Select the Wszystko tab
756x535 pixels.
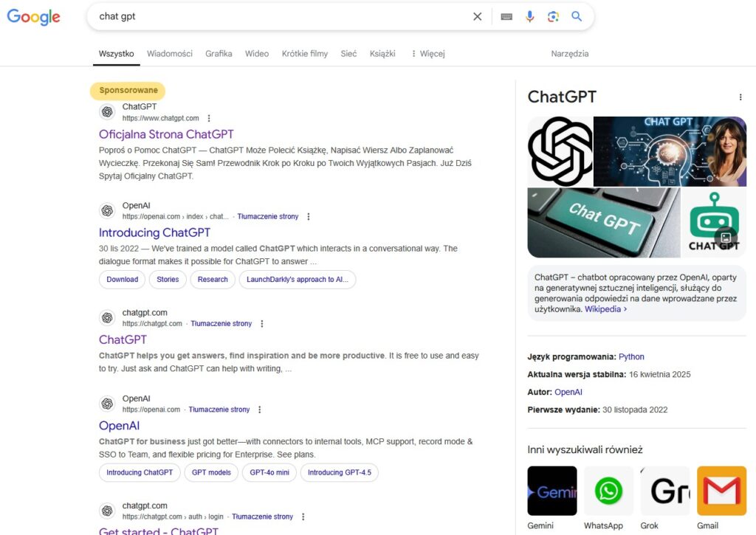[x=116, y=53]
